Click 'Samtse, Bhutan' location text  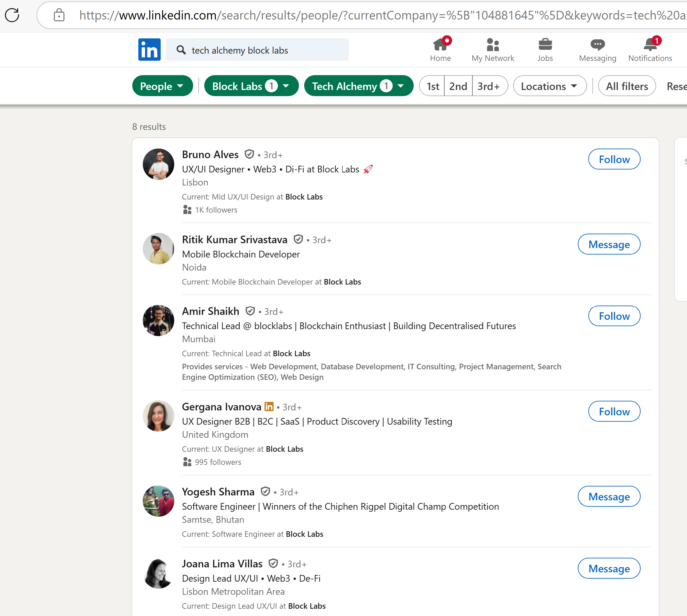[213, 520]
